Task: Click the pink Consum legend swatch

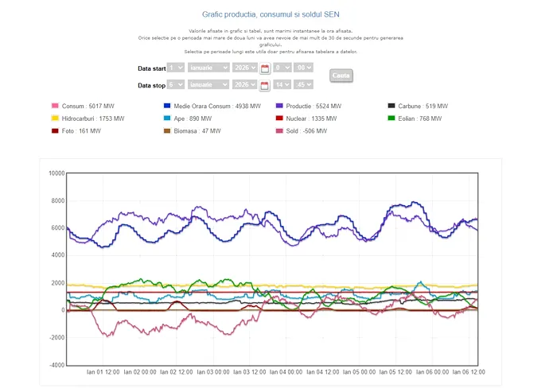Action: [x=55, y=106]
